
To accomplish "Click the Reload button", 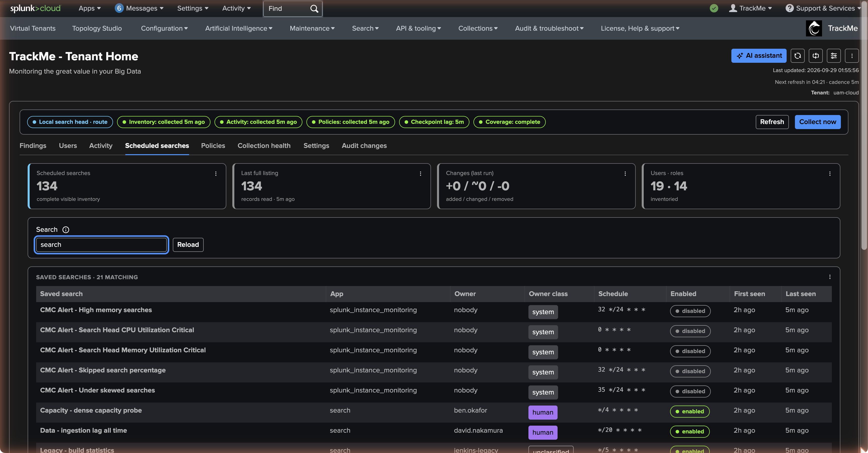I will coord(188,245).
